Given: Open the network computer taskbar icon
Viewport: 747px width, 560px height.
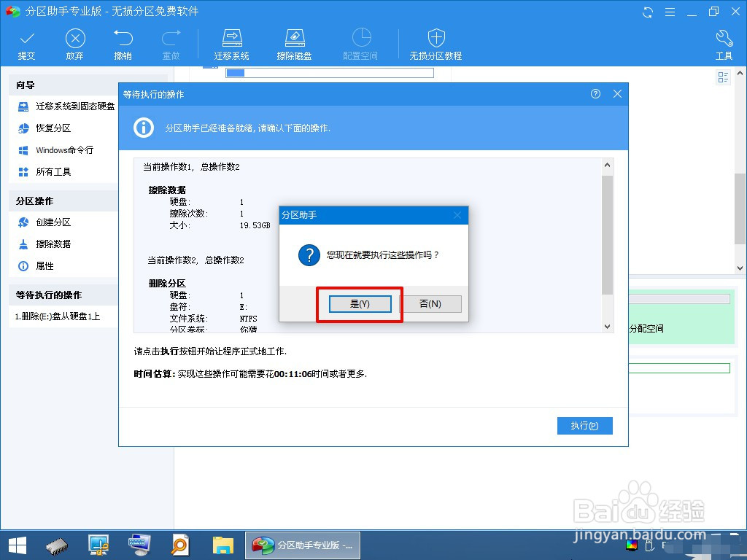Looking at the screenshot, I should [98, 545].
